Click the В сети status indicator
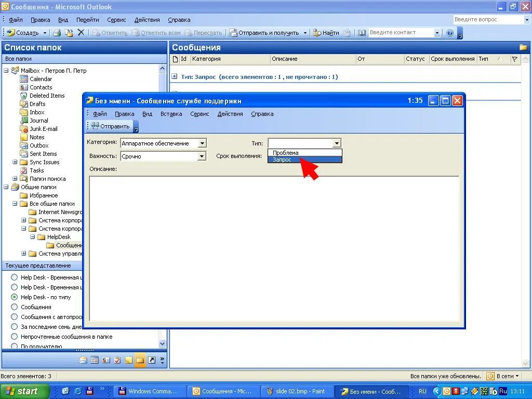Screen dimensions: 532x399 503,376
